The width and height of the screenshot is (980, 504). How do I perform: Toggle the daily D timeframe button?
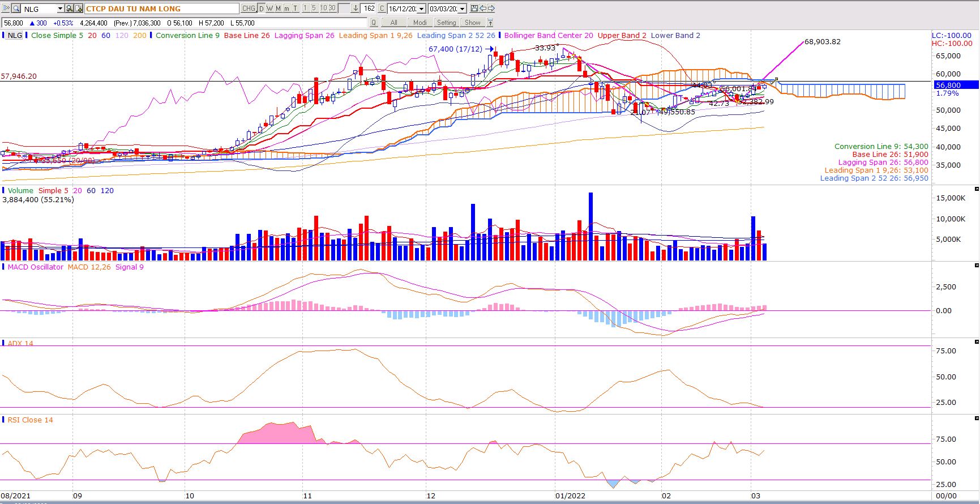point(262,8)
